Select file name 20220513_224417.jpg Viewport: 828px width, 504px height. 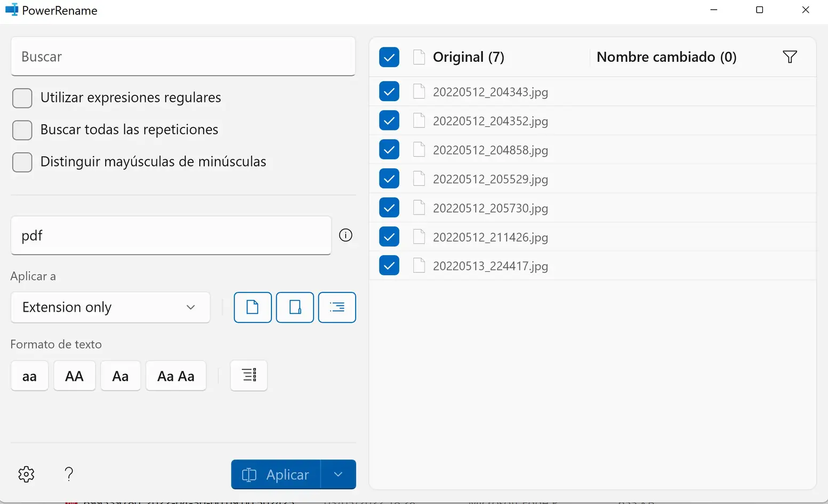pyautogui.click(x=491, y=266)
